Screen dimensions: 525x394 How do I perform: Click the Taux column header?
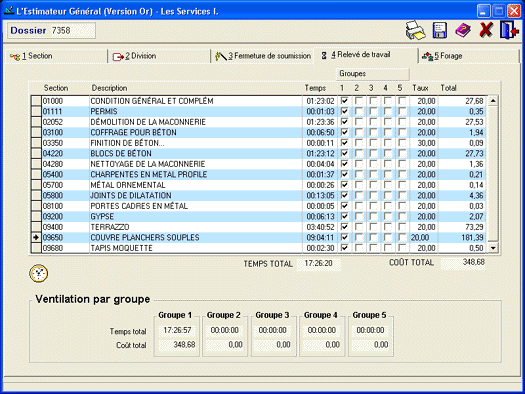420,88
